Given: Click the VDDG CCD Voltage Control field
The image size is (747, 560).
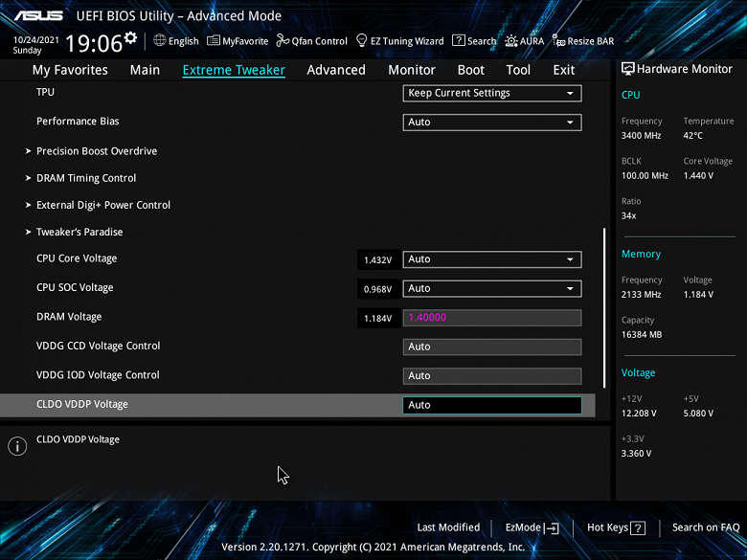Looking at the screenshot, I should pyautogui.click(x=492, y=347).
